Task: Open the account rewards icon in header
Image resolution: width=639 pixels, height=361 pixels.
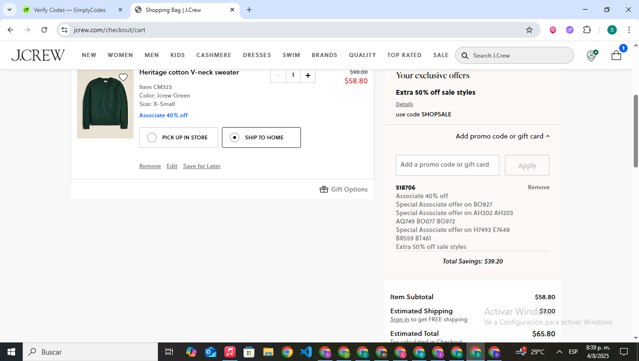Action: click(x=591, y=55)
